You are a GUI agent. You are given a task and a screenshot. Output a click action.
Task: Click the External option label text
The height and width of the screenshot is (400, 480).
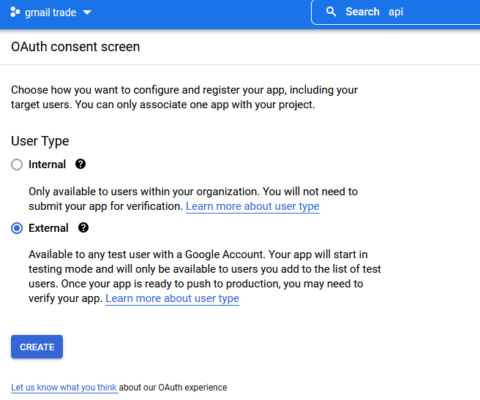[48, 228]
